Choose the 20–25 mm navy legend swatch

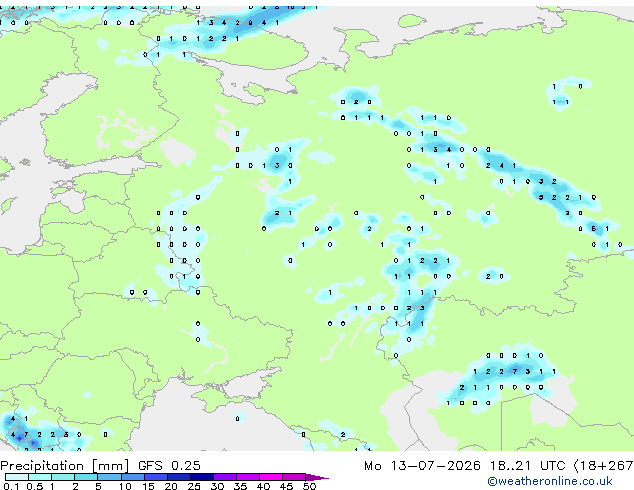[x=179, y=477]
